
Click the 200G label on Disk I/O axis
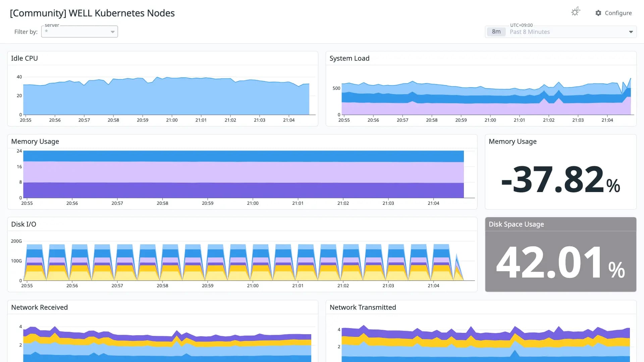pos(16,241)
